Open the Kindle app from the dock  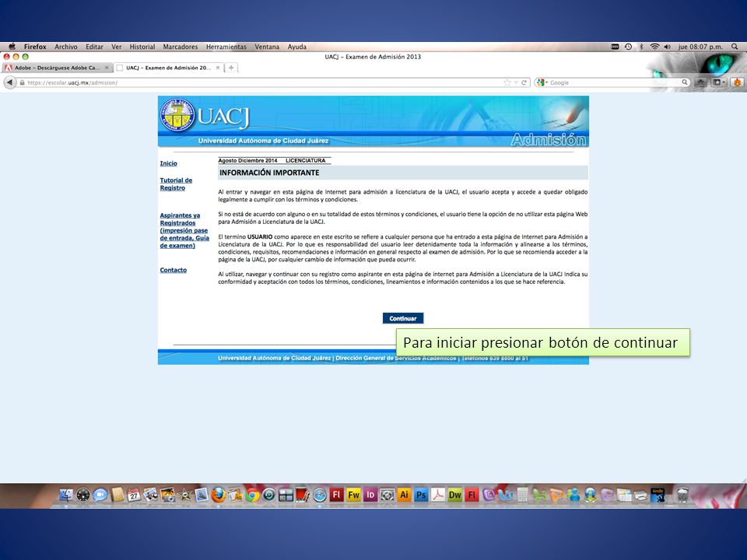[x=658, y=495]
